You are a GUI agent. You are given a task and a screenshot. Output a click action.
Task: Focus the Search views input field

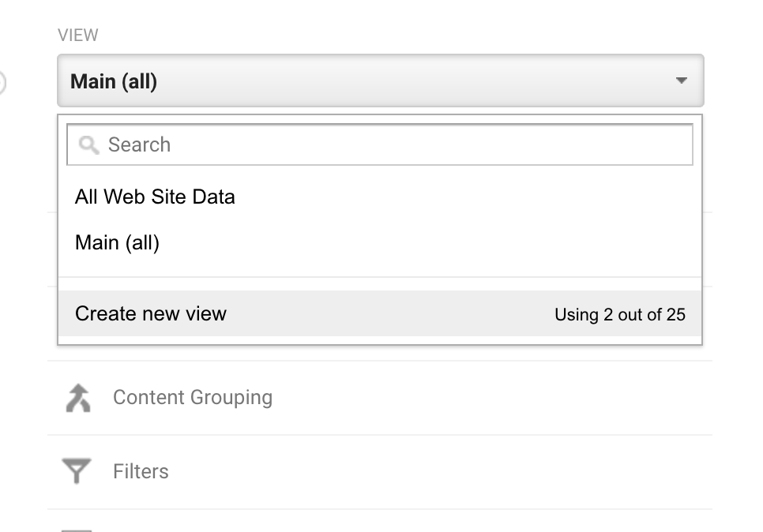click(x=380, y=145)
